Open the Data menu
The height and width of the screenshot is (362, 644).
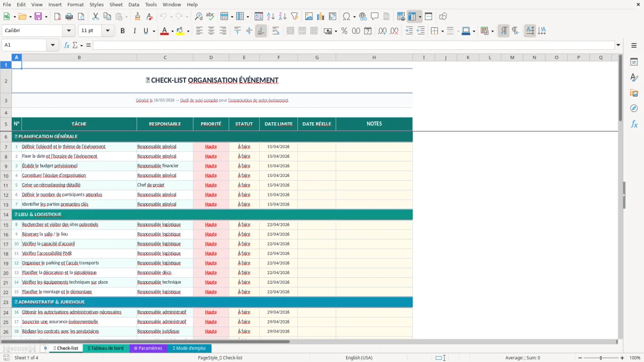pos(134,4)
